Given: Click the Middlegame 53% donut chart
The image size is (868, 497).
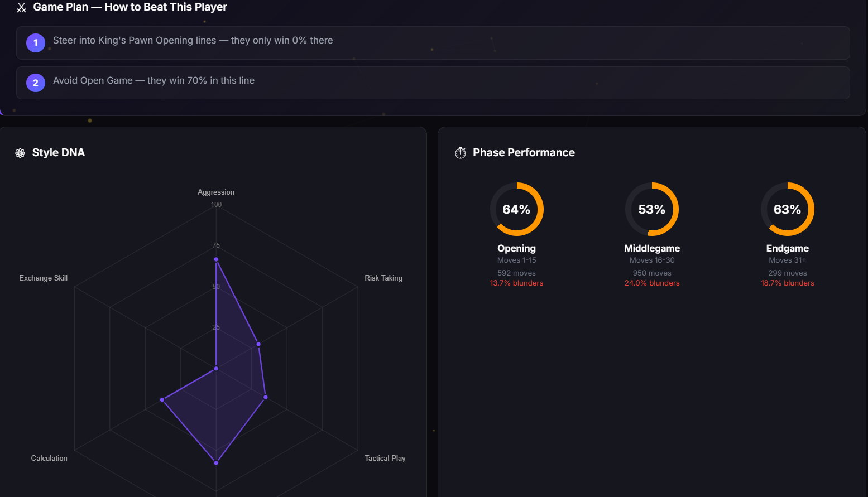Looking at the screenshot, I should [x=651, y=209].
